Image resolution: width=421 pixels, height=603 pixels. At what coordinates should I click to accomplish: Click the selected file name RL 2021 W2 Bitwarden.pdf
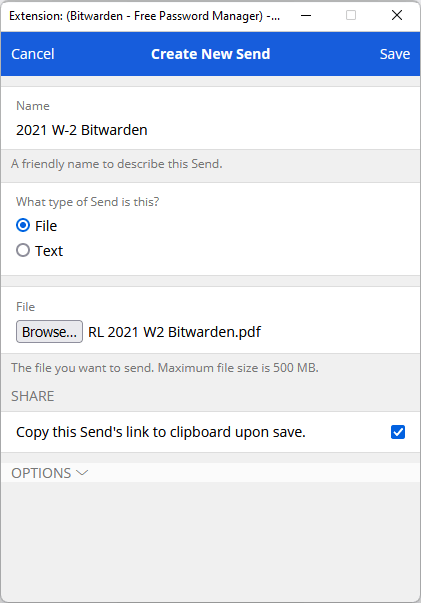[175, 331]
